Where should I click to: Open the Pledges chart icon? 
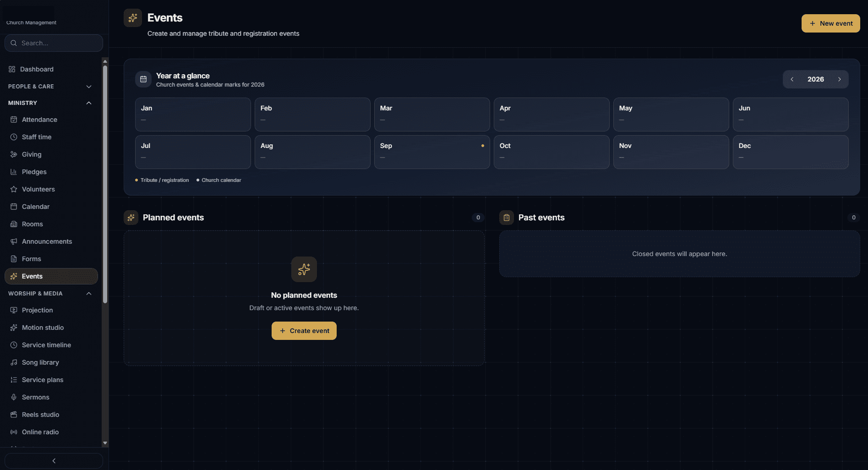click(14, 172)
